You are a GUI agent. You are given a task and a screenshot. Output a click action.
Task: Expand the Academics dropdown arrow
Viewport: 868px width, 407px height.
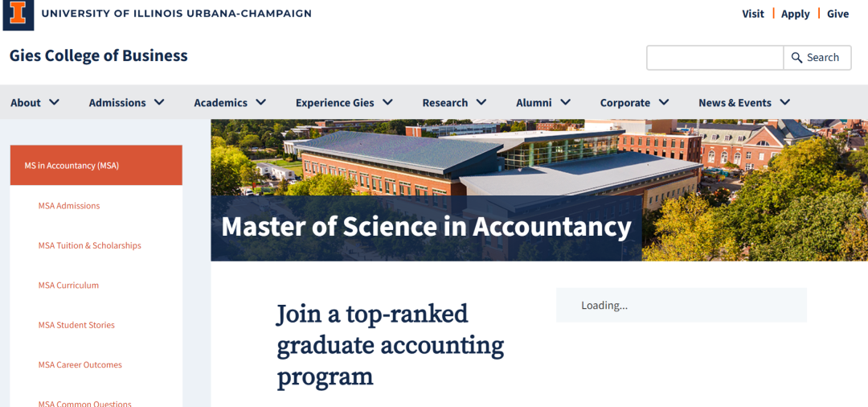coord(260,102)
